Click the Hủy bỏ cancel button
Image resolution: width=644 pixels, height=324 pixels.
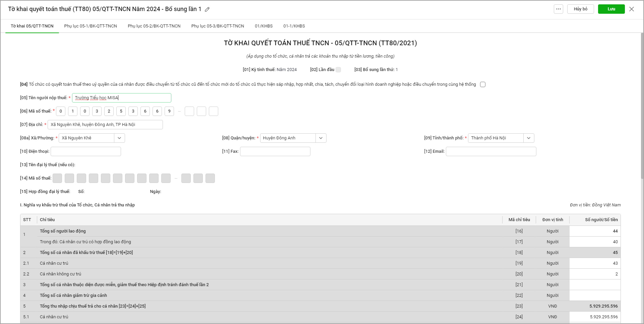(580, 9)
